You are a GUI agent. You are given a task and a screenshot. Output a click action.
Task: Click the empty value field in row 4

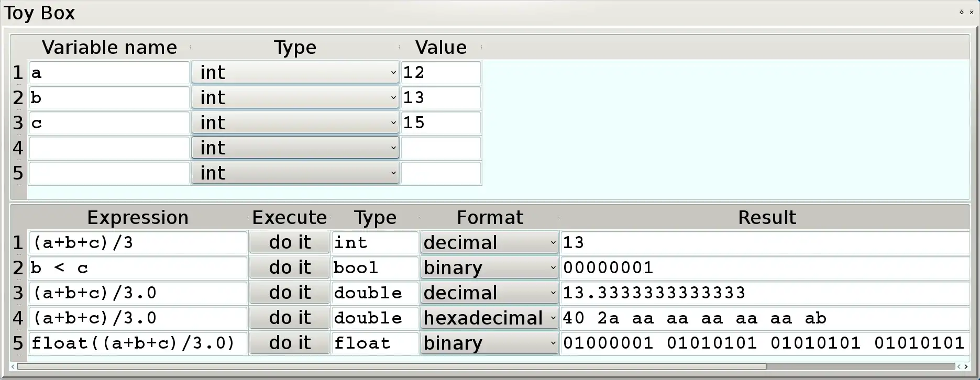coord(441,148)
